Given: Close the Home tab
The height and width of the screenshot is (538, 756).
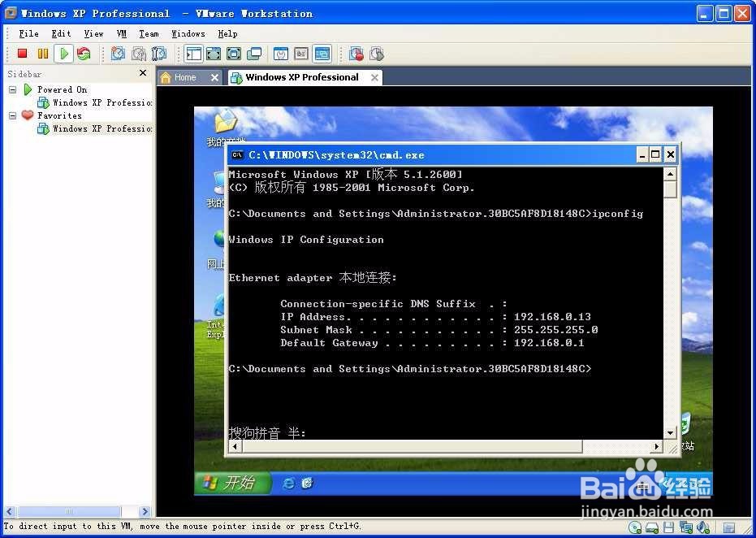Looking at the screenshot, I should tap(214, 77).
